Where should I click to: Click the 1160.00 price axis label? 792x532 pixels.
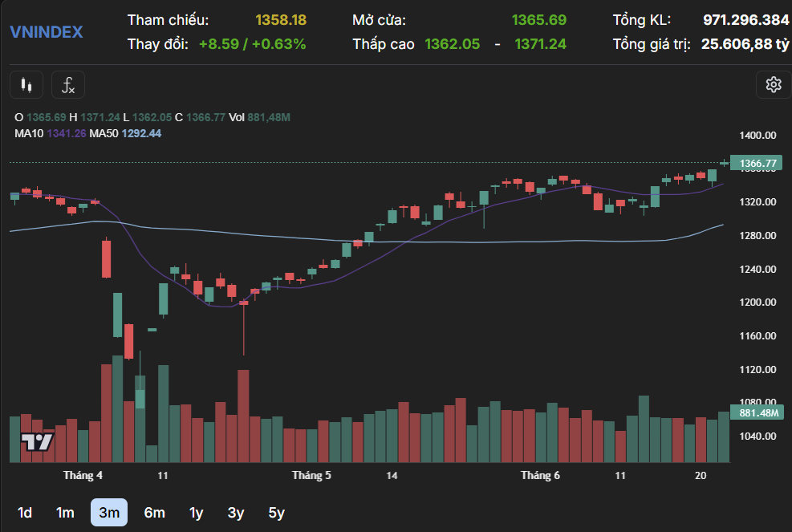tap(757, 335)
